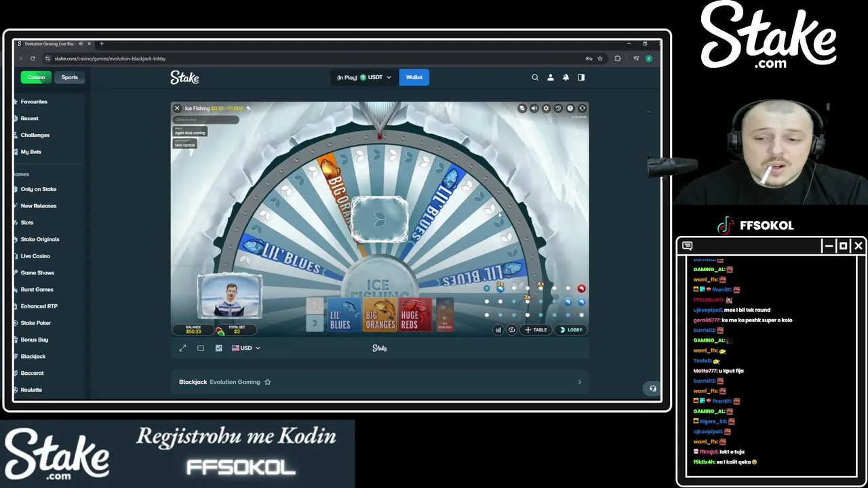Open Favourites in sidebar

tap(34, 102)
